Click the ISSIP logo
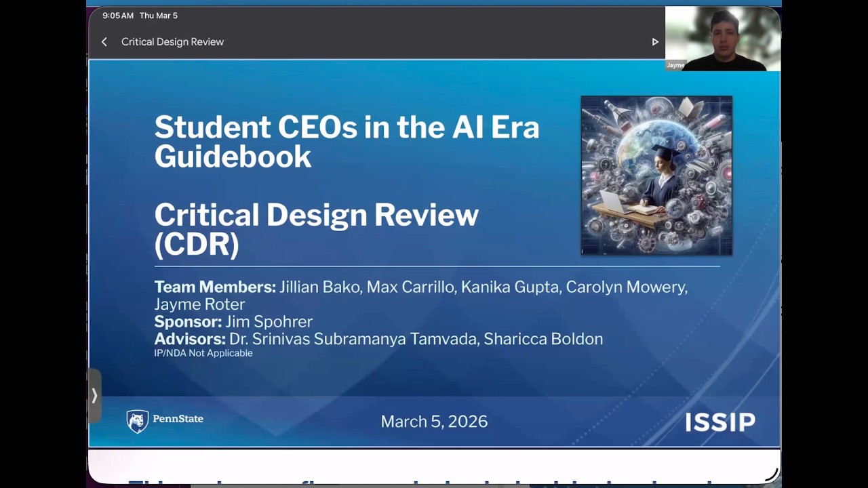Viewport: 868px width, 488px height. tap(719, 422)
